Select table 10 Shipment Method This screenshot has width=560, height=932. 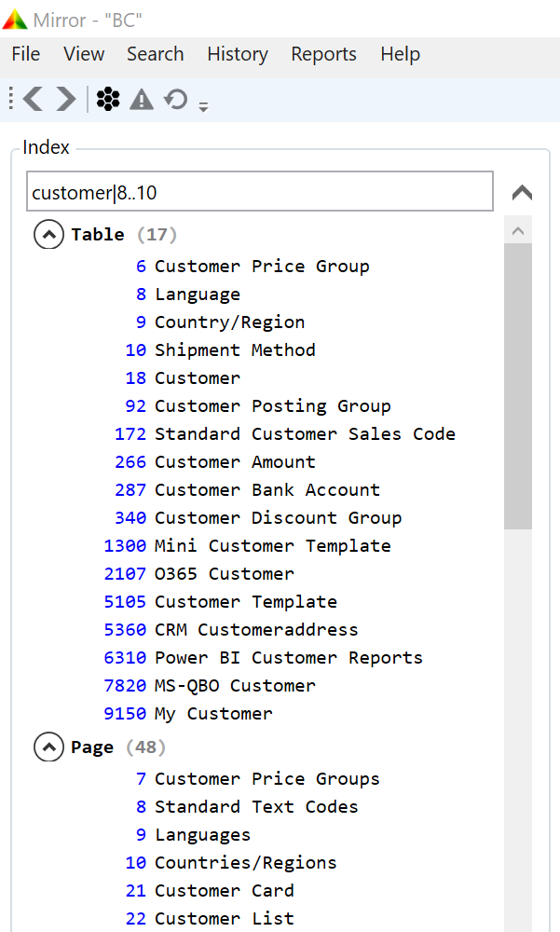click(x=220, y=350)
